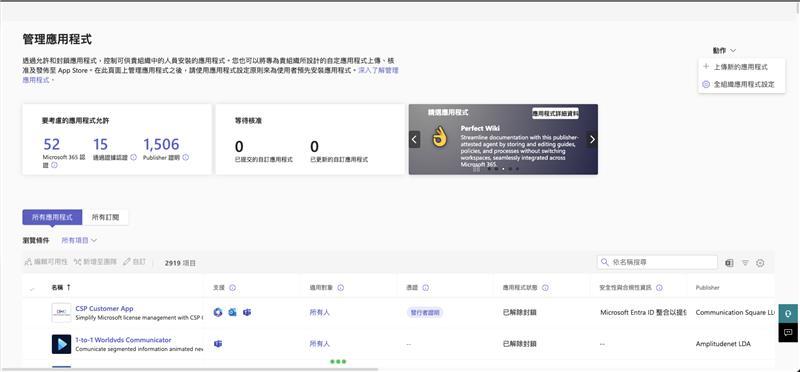Image resolution: width=800 pixels, height=372 pixels.
Task: Go to next featured app slide
Action: pyautogui.click(x=592, y=139)
